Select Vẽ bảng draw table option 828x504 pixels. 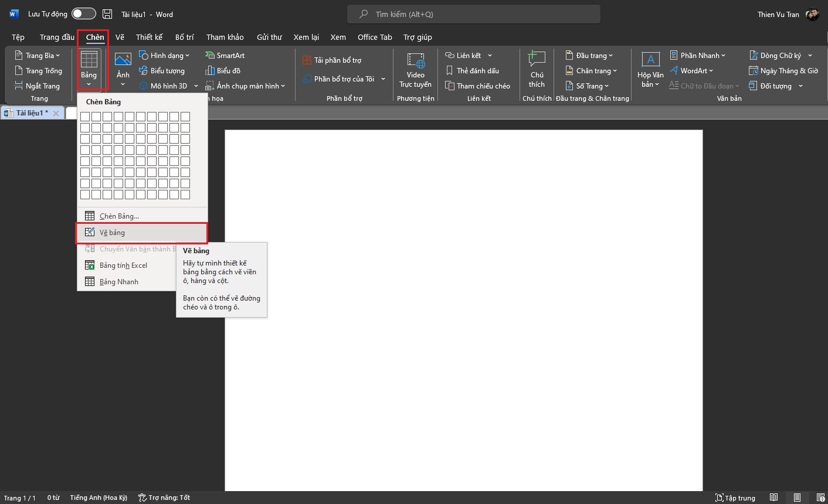click(x=142, y=233)
